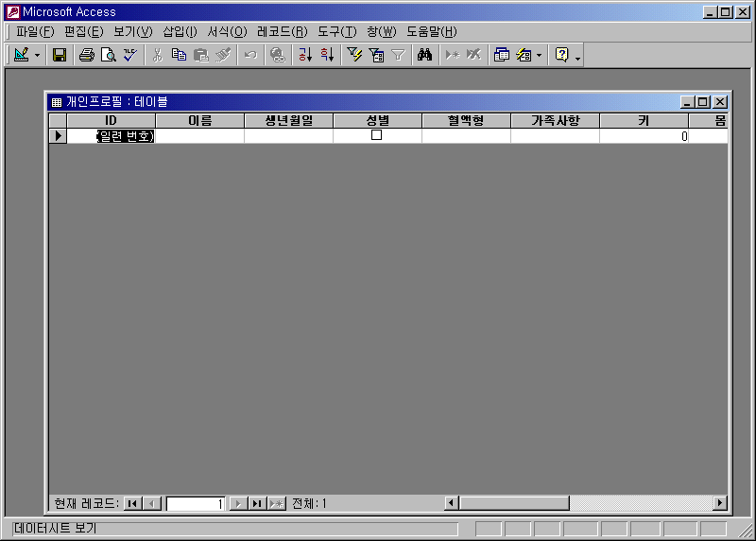Open the 레코드(R) menu
Screen dimensions: 756x541
coord(282,32)
